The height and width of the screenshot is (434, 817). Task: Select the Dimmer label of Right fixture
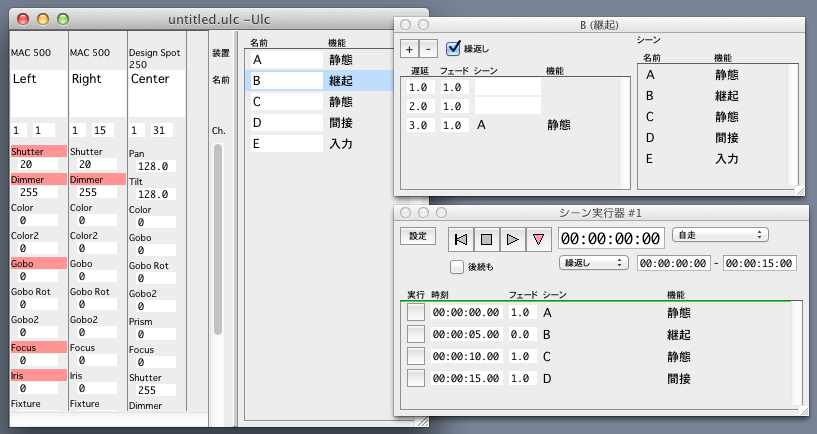click(97, 180)
